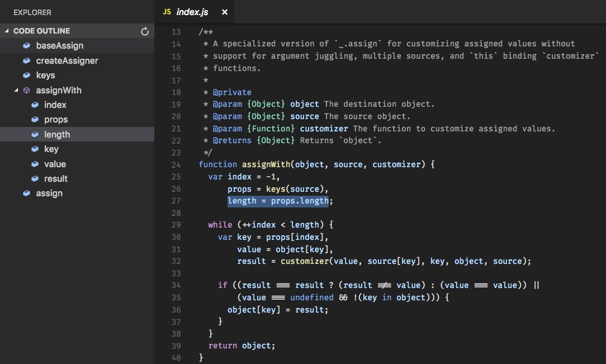Click the highlighted 'length = props.length' selection
The image size is (606, 364).
pyautogui.click(x=278, y=201)
